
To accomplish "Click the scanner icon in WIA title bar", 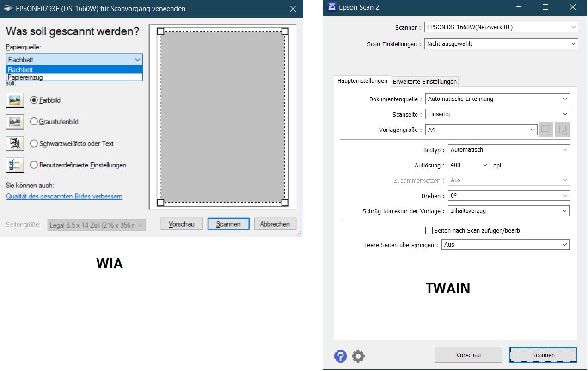I will click(8, 8).
